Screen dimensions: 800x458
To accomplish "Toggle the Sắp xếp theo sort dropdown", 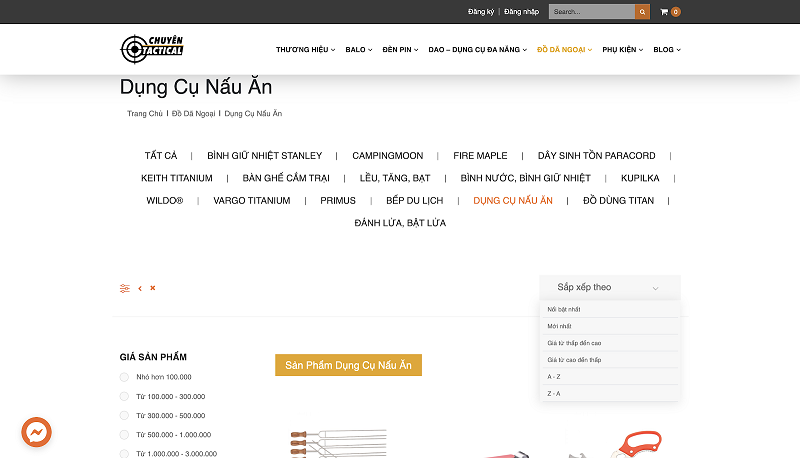I will coord(610,288).
